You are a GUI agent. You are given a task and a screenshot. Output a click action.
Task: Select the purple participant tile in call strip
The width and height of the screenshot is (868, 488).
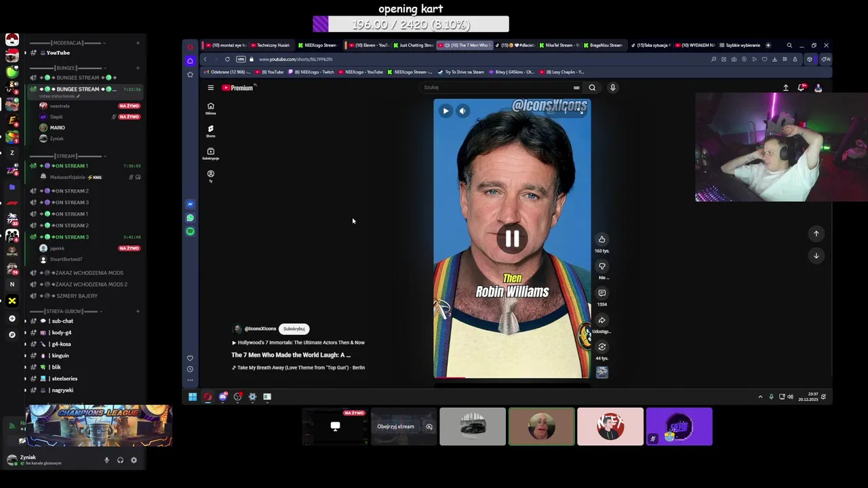679,426
